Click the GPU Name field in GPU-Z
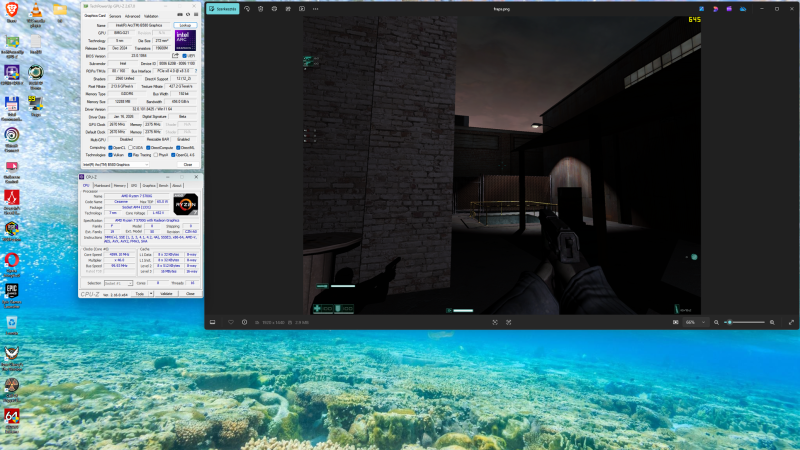Viewport: 800px width, 450px height. 139,25
